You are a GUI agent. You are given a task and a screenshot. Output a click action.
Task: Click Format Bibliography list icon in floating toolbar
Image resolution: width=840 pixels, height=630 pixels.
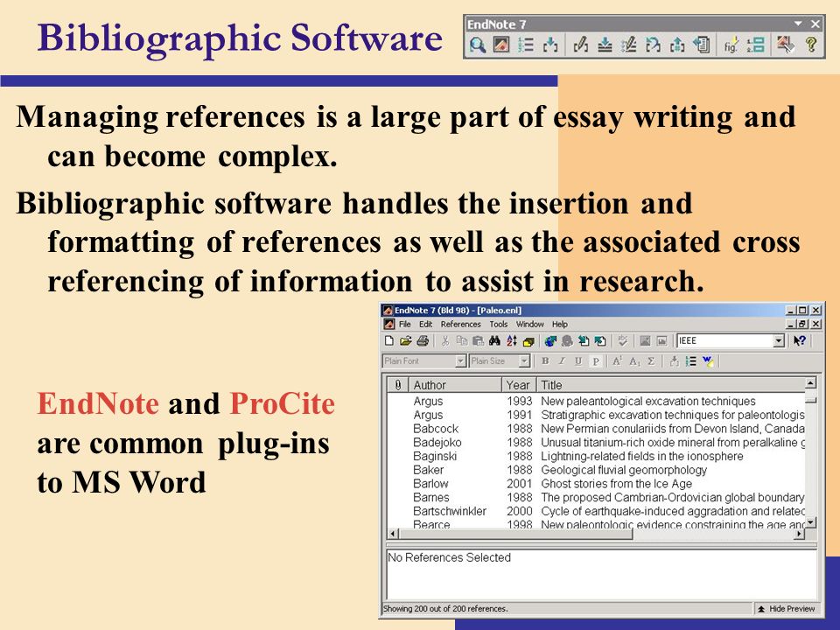click(526, 45)
